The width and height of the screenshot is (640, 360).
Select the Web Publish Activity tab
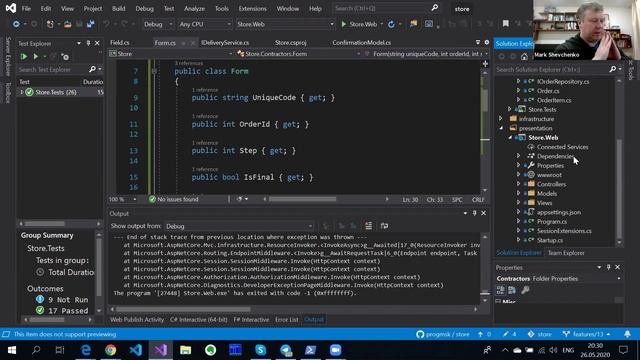(137, 320)
